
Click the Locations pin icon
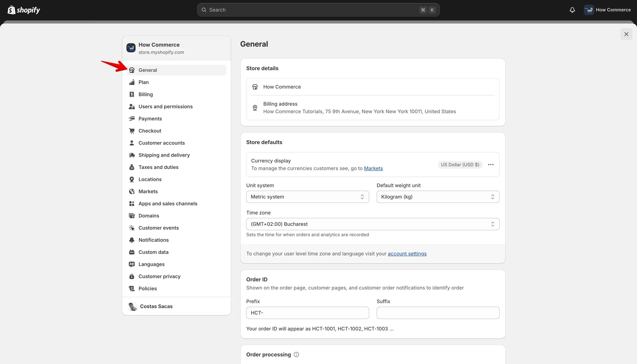coord(132,180)
